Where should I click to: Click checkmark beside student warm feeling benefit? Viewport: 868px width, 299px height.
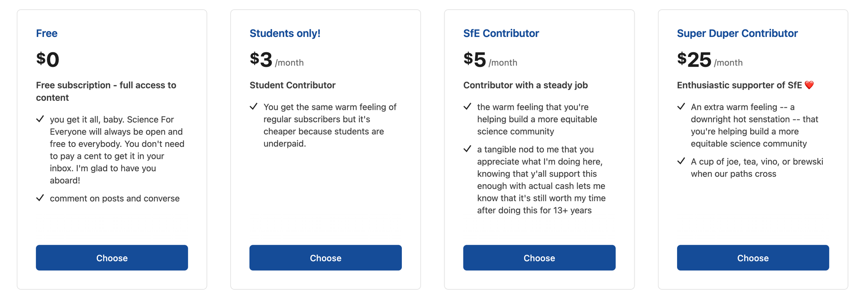[x=253, y=106]
